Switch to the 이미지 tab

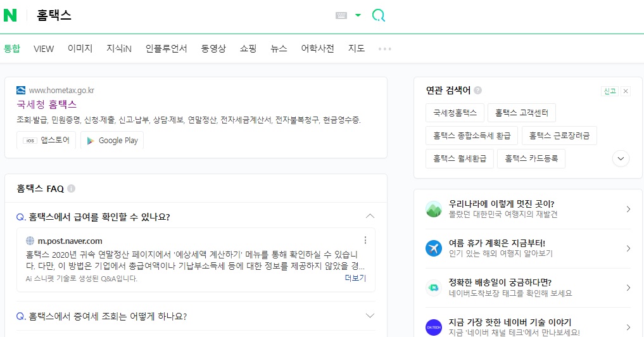(x=80, y=49)
